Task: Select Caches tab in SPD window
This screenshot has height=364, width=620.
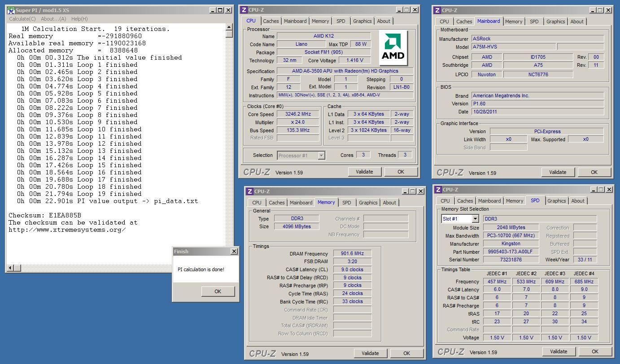Action: pos(465,201)
